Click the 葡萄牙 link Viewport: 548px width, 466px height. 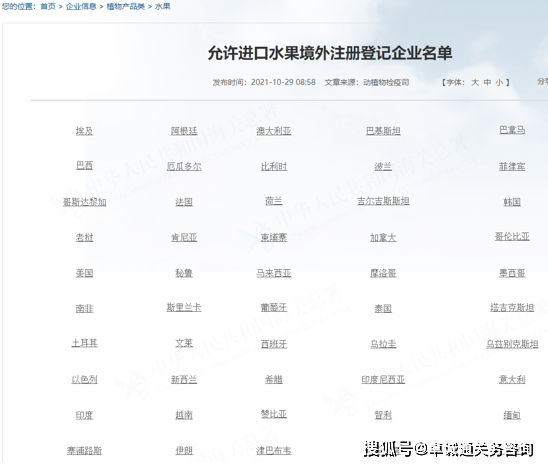click(274, 308)
